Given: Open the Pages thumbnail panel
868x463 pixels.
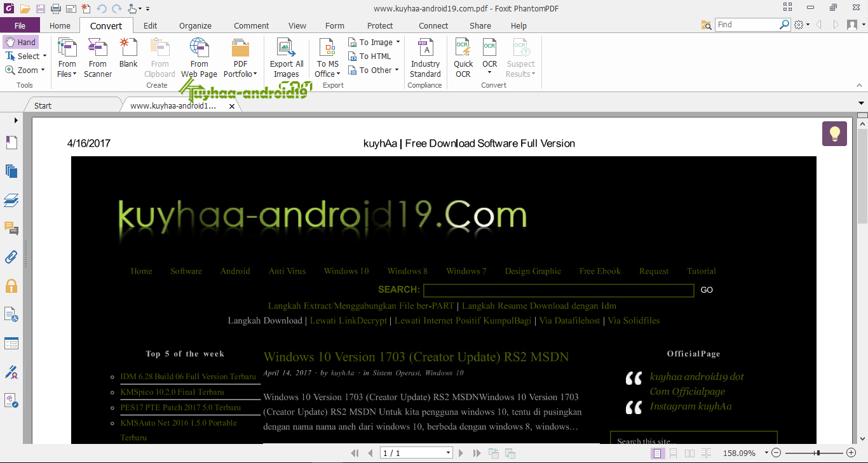Looking at the screenshot, I should point(11,171).
